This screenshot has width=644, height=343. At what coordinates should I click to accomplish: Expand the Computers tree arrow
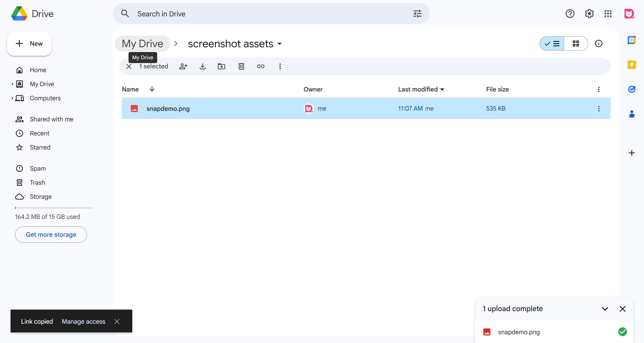coord(12,98)
